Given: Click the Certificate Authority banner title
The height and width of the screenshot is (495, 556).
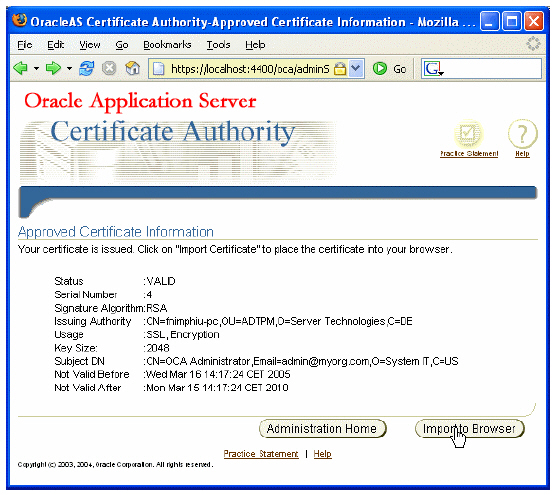Looking at the screenshot, I should coord(173,132).
